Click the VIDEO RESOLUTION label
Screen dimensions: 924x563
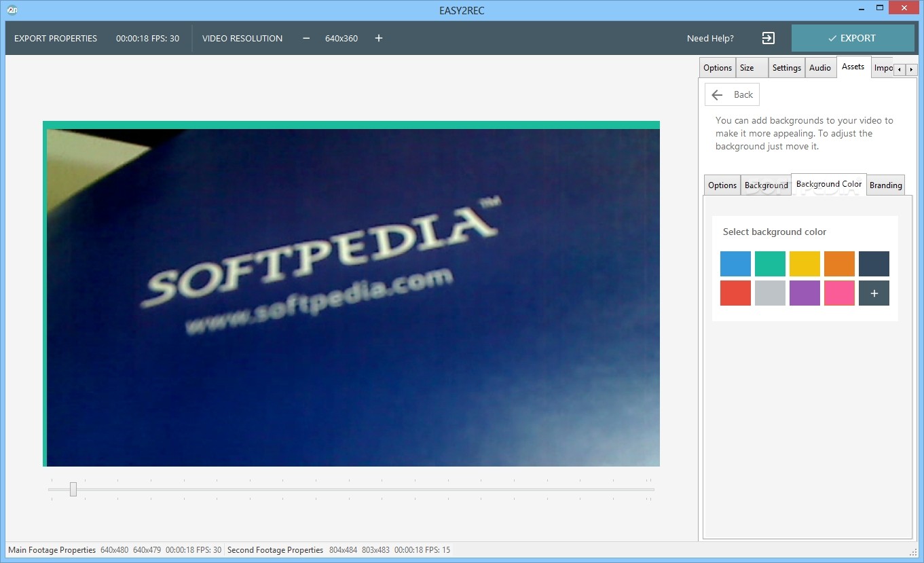[x=242, y=38]
